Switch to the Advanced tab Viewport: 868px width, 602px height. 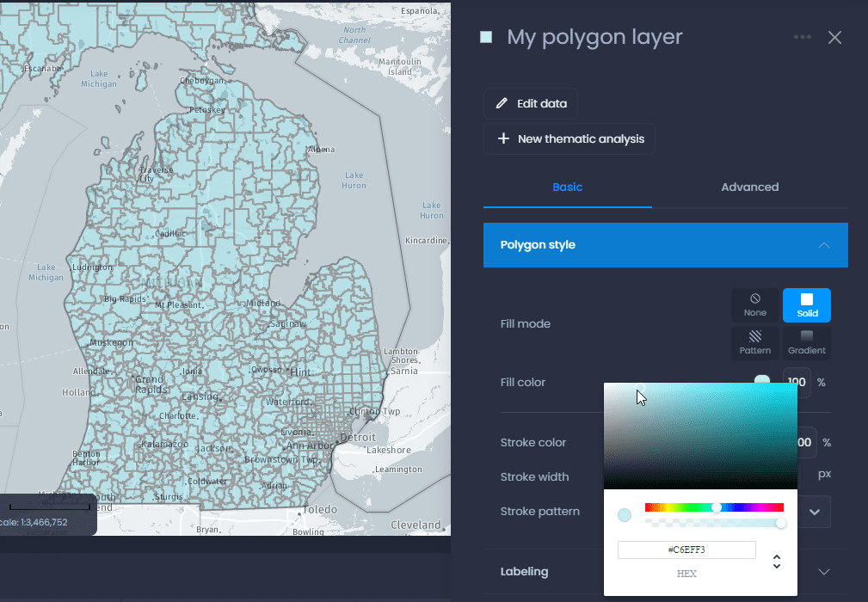coord(749,187)
